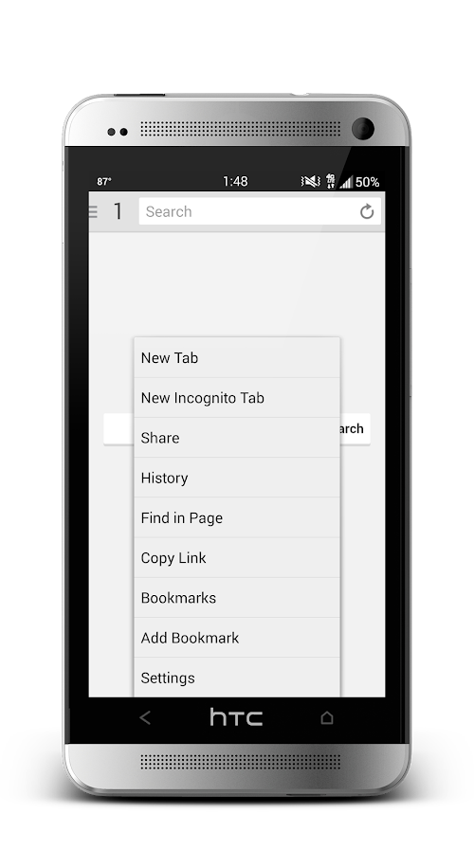This screenshot has height=868, width=474.
Task: Open the tab counter showing 1
Action: click(x=118, y=211)
